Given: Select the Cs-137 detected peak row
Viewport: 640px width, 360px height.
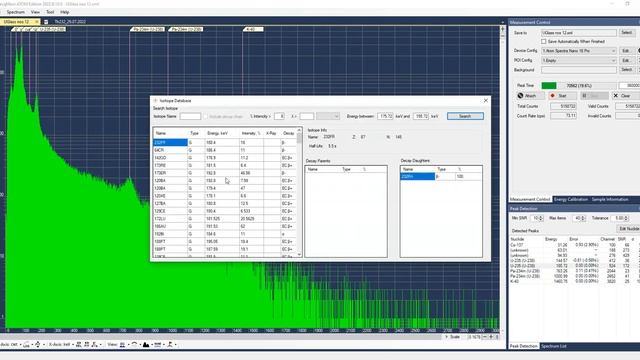Looking at the screenshot, I should (x=575, y=245).
